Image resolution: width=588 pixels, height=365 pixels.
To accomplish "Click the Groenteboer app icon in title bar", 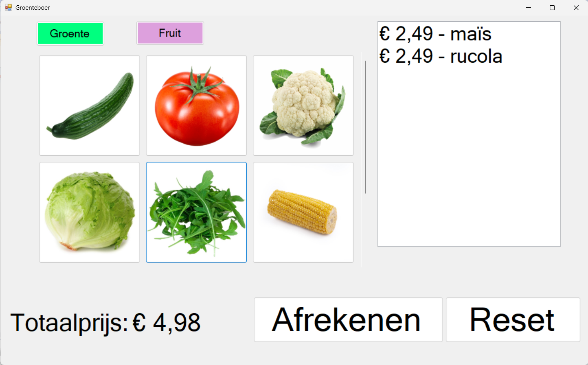I will click(8, 7).
